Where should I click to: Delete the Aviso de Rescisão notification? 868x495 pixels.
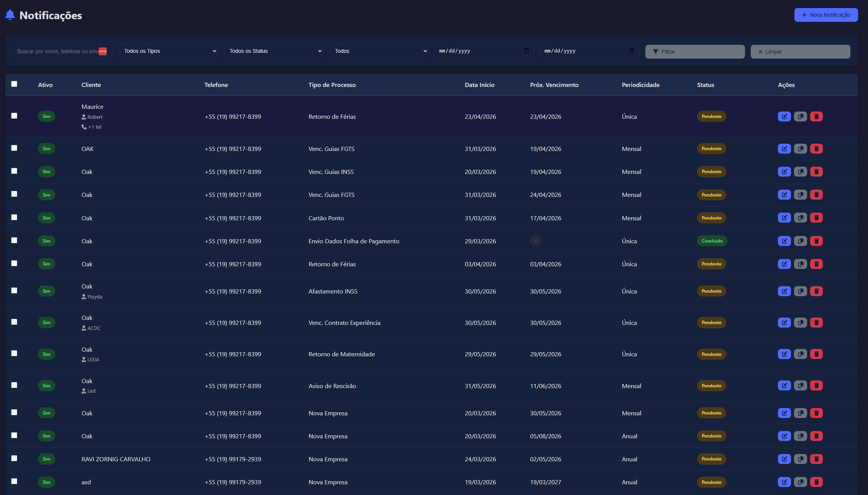[x=816, y=386]
